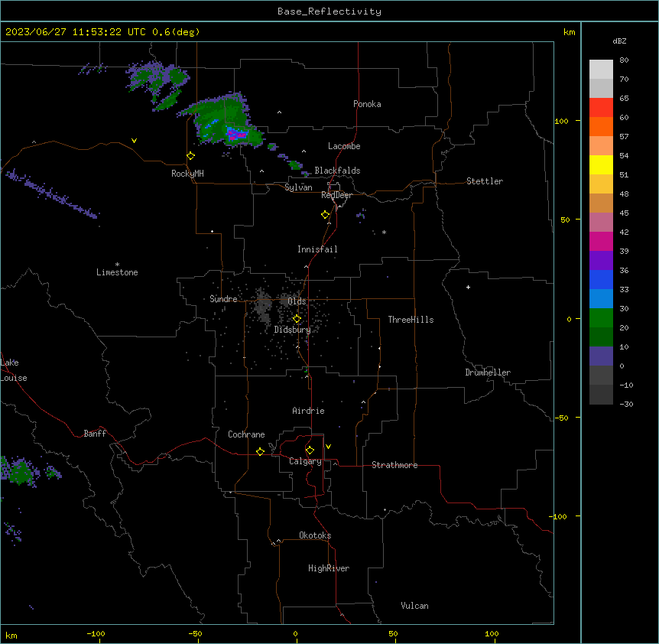659x644 pixels.
Task: Click the HighRiver label
Action: coord(328,568)
